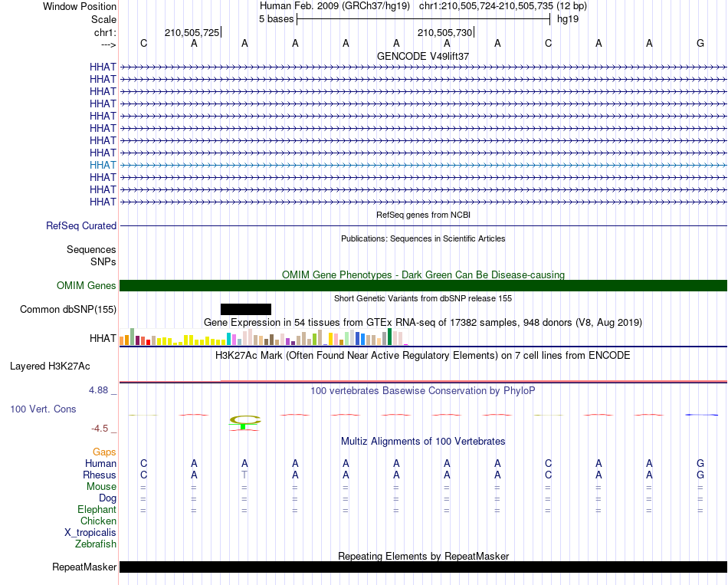Open the 100 Vert. Cons track label
This screenshot has height=585, width=728.
point(43,409)
